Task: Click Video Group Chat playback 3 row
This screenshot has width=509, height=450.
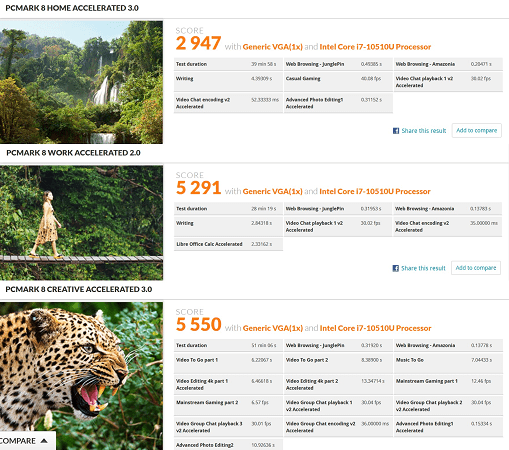Action: 228,427
